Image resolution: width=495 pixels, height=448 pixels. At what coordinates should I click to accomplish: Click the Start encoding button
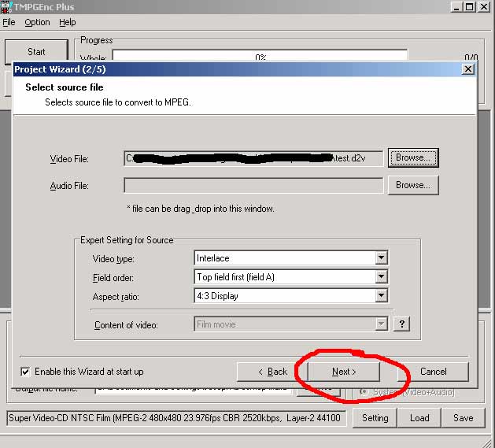pos(36,51)
